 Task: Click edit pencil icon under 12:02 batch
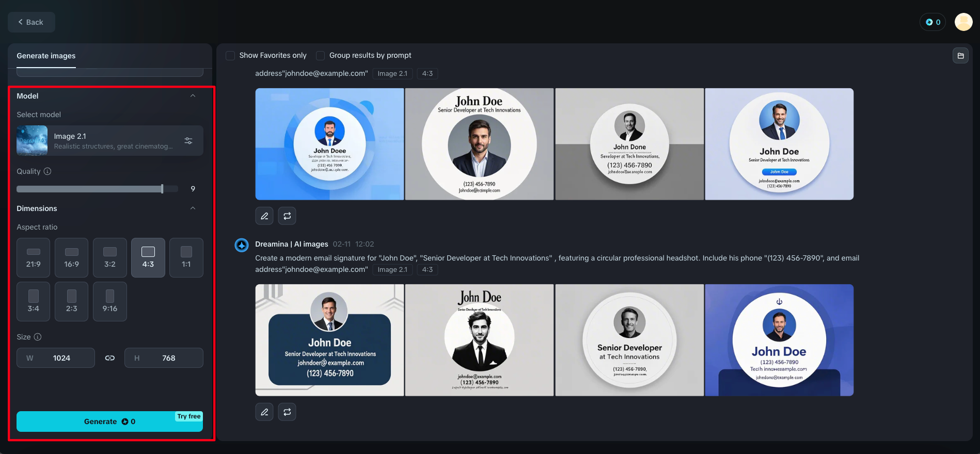pos(264,412)
